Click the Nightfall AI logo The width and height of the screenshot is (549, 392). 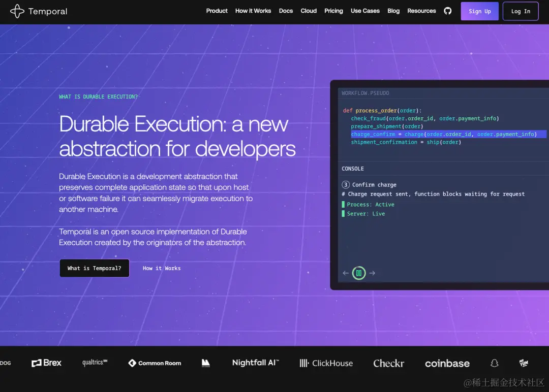pos(255,363)
